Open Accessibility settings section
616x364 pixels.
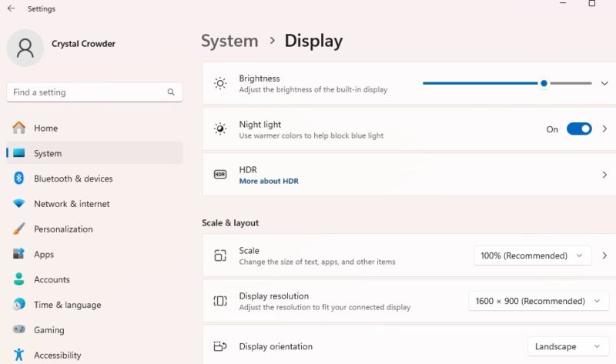(94, 355)
